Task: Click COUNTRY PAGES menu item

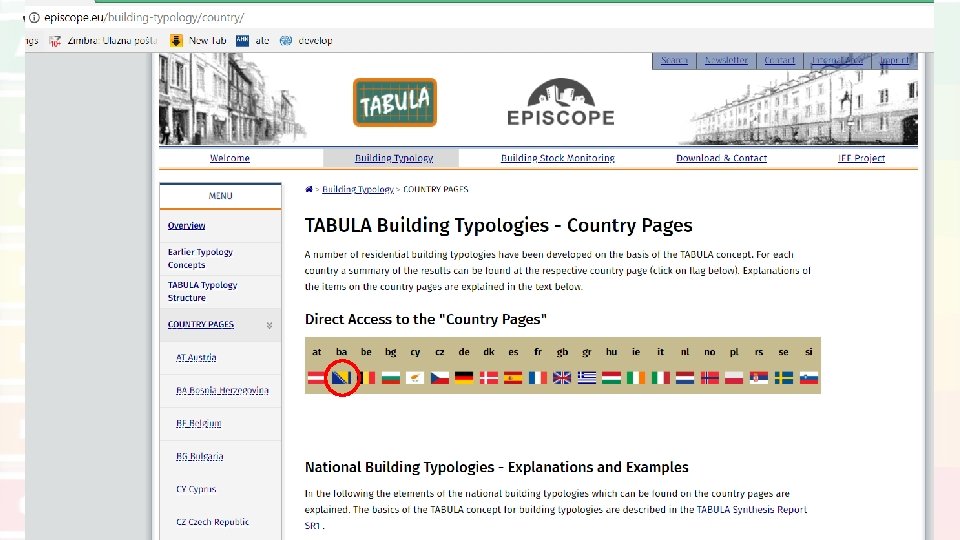Action: (x=201, y=324)
